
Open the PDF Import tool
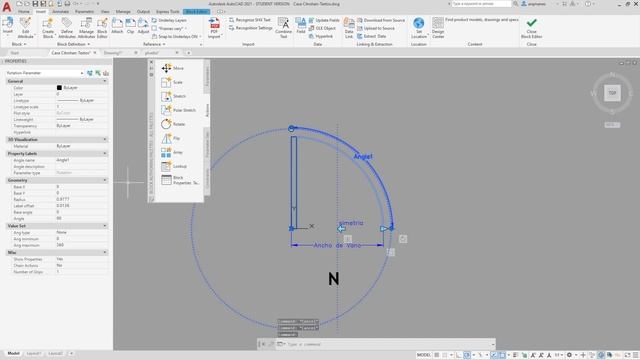point(214,28)
